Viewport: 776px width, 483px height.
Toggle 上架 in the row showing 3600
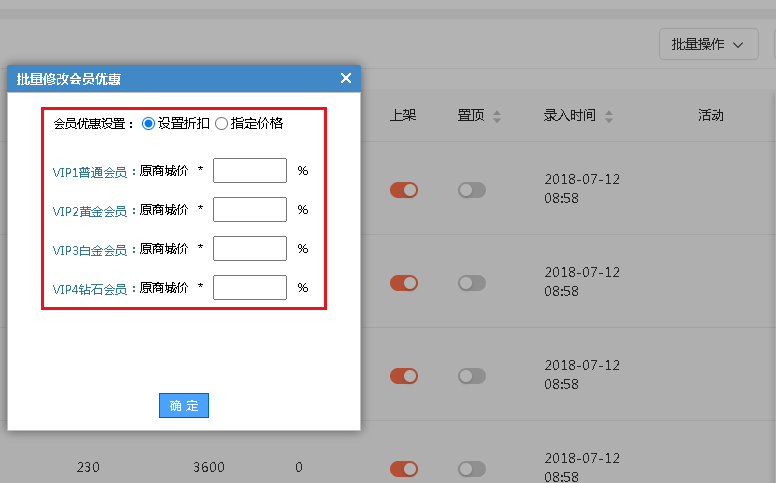pyautogui.click(x=404, y=468)
